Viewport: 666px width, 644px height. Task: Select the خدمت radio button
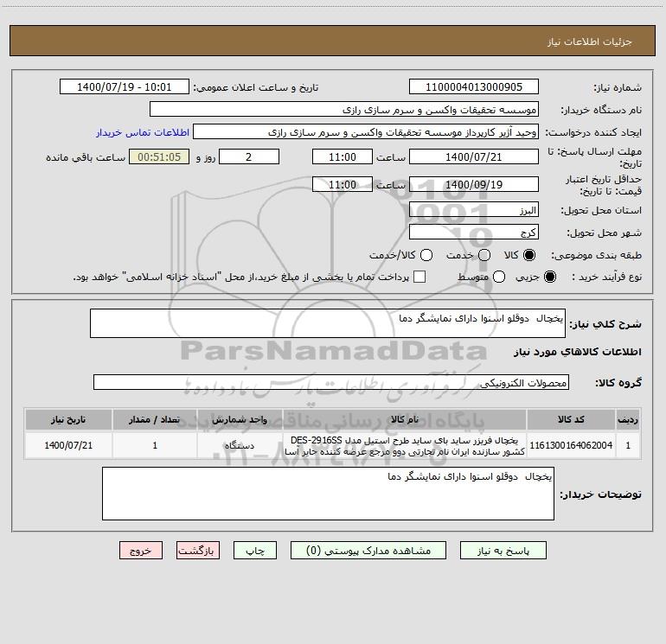(x=484, y=255)
